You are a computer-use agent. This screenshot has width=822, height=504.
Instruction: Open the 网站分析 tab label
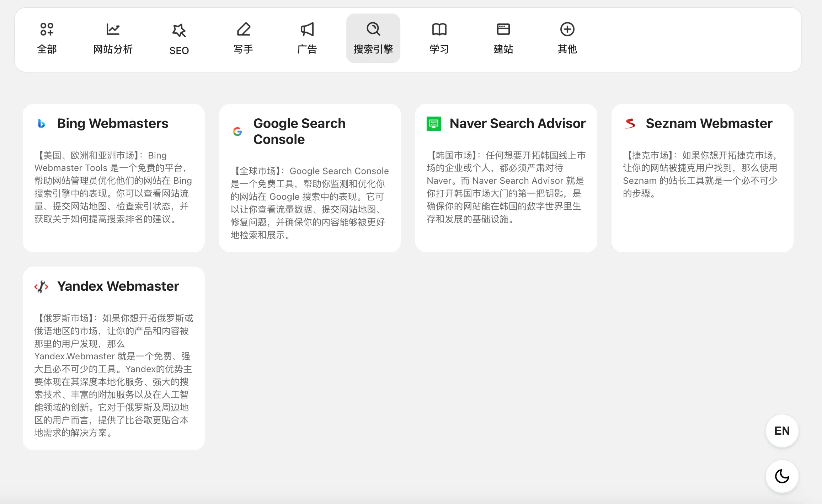pos(113,49)
